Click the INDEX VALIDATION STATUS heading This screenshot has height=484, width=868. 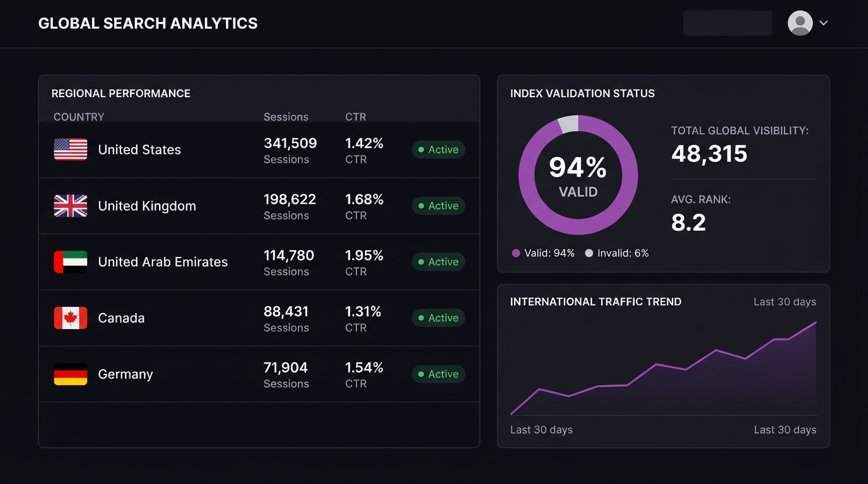pos(582,93)
